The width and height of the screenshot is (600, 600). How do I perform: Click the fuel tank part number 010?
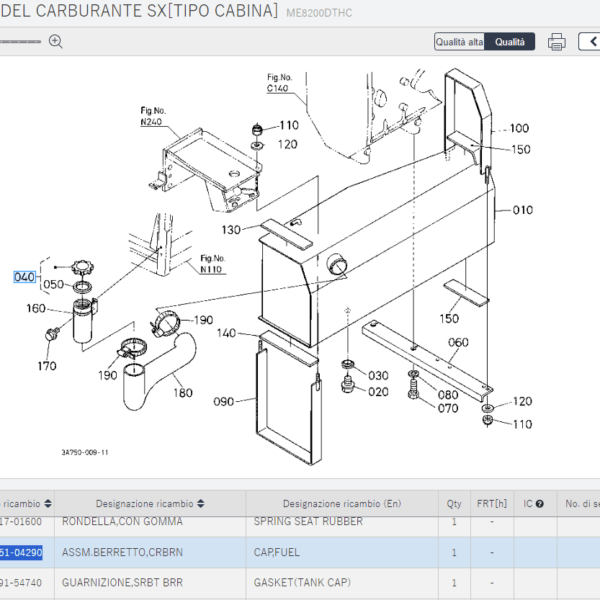pyautogui.click(x=523, y=211)
